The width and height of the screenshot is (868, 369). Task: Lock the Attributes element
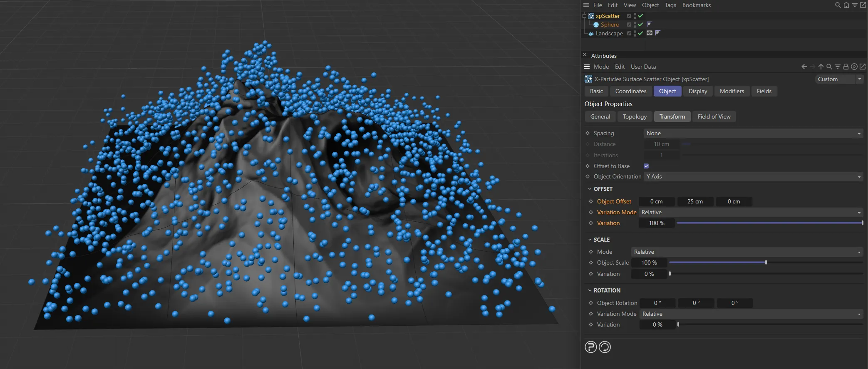coord(846,67)
